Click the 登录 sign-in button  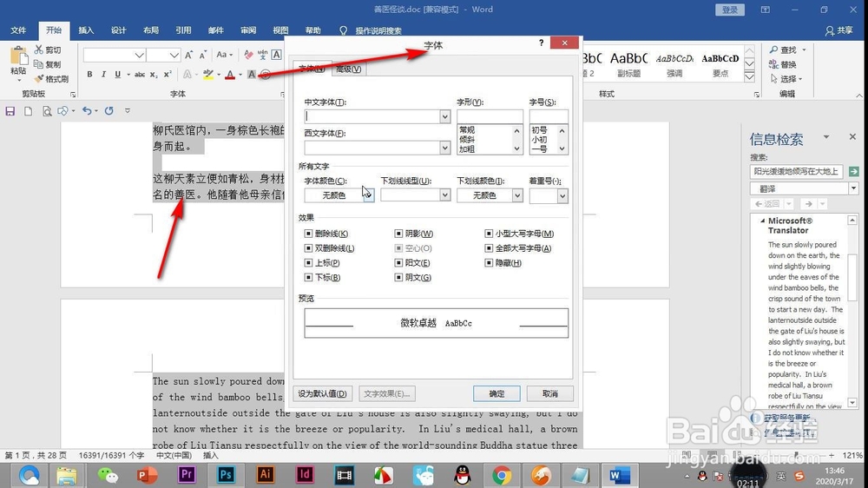730,10
